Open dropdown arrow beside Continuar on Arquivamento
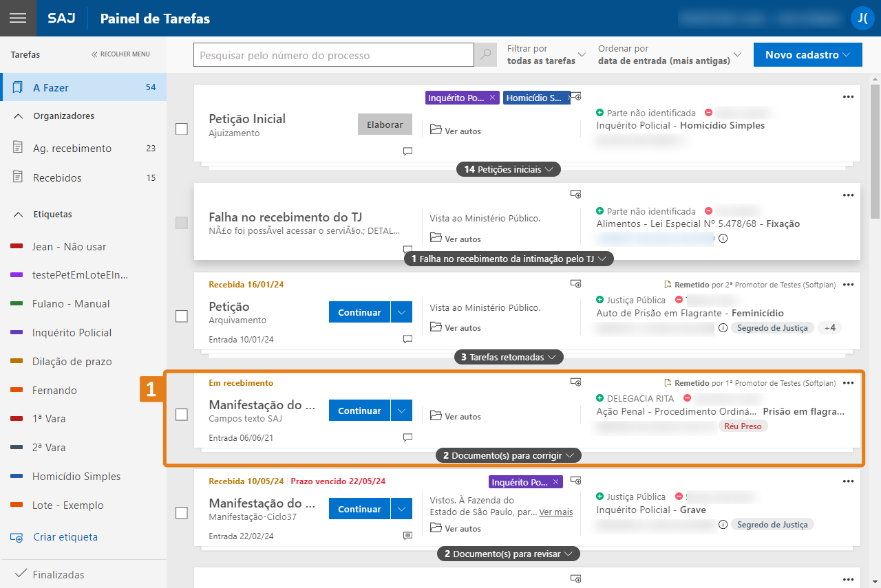This screenshot has width=881, height=588. (401, 312)
